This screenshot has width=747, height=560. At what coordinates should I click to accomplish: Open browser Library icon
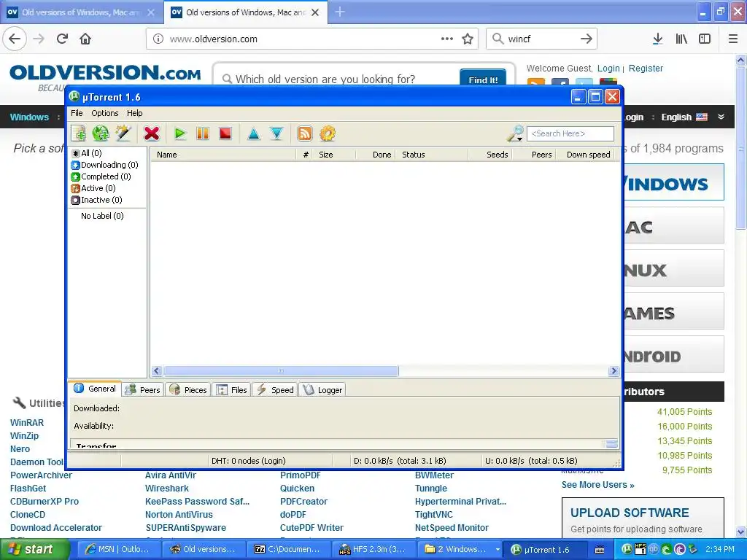(681, 39)
